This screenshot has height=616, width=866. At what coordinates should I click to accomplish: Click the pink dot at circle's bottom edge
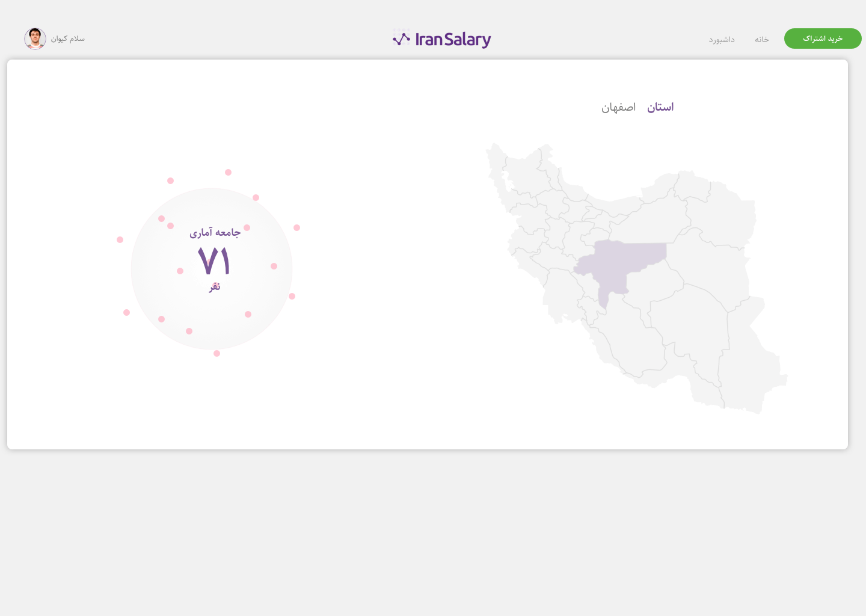point(216,353)
